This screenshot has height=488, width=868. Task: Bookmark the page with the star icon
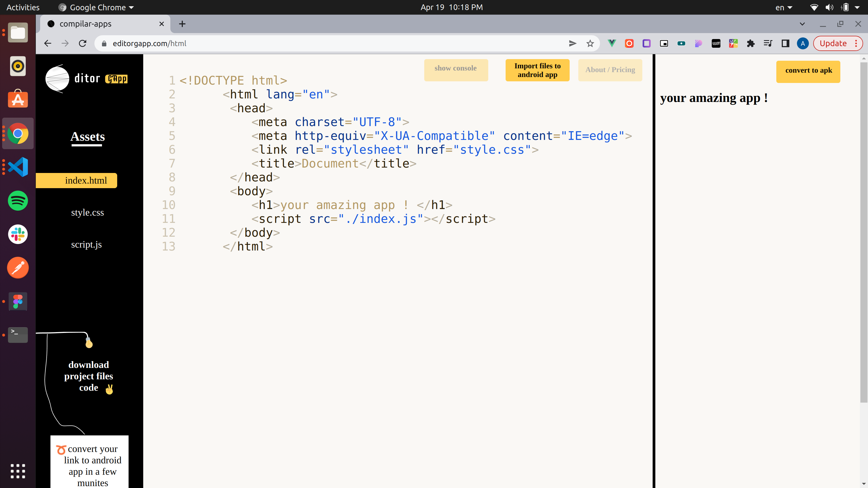pos(590,43)
